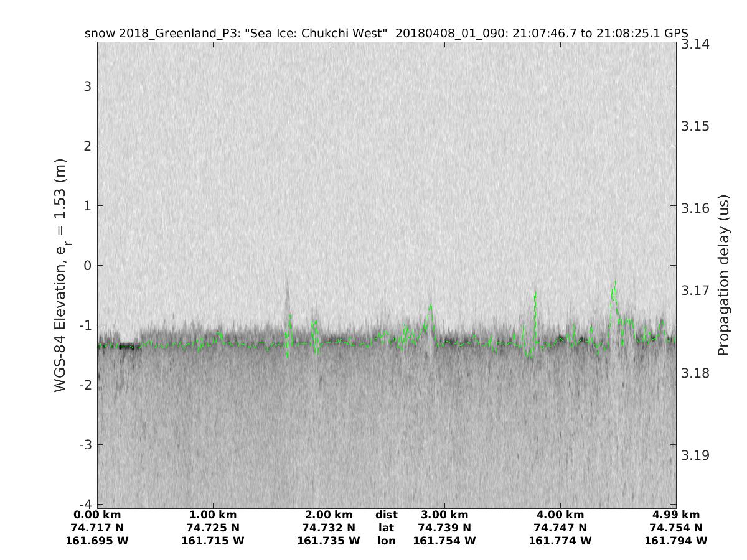Click the 'dist' legend label on x-axis
This screenshot has height=560, width=747.
tap(386, 515)
